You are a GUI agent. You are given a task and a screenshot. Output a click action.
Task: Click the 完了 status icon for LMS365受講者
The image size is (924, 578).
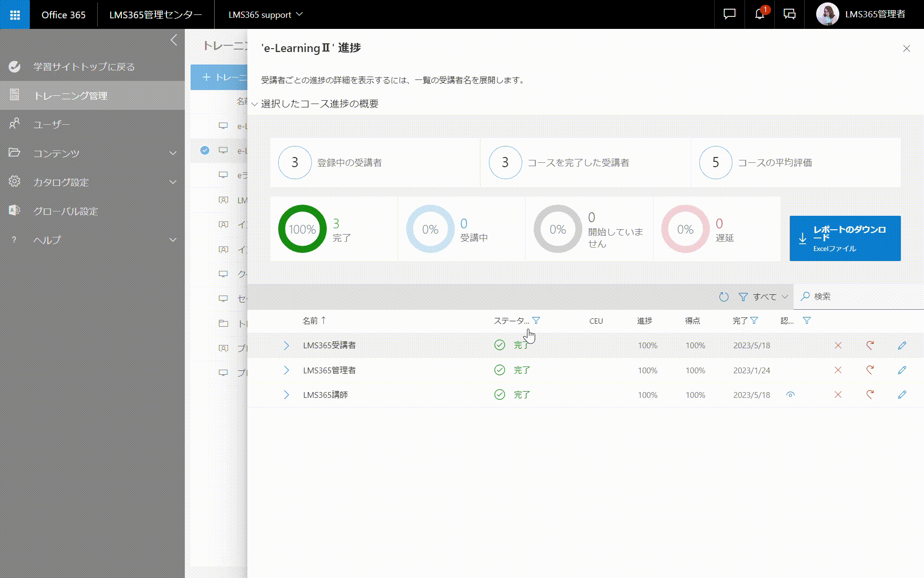point(500,345)
